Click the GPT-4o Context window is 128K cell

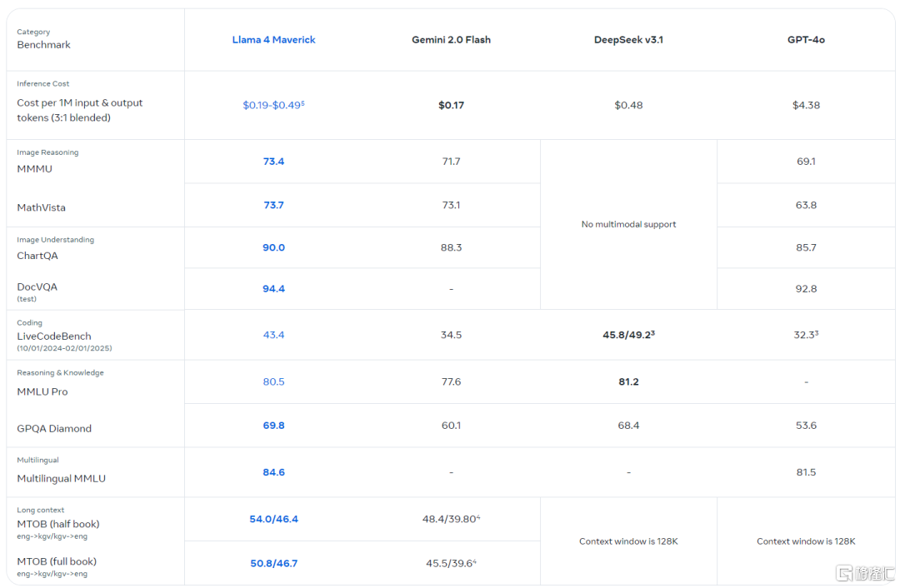(x=806, y=541)
